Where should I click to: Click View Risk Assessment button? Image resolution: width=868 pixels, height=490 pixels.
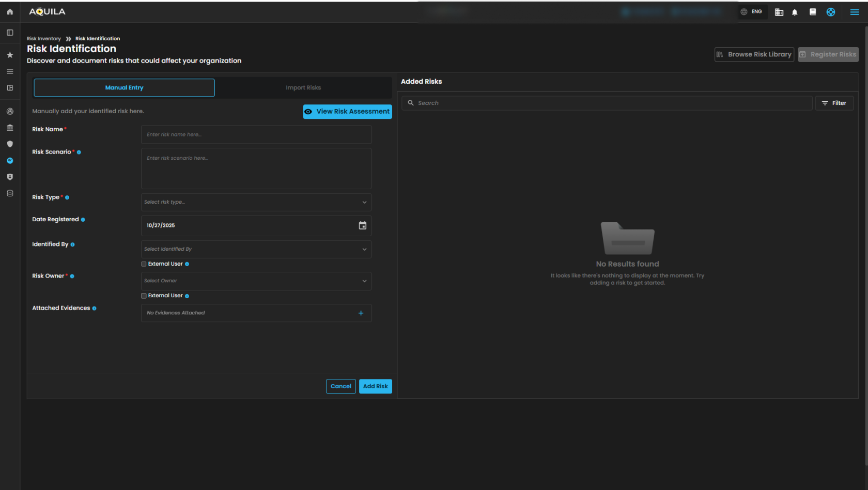click(x=347, y=112)
